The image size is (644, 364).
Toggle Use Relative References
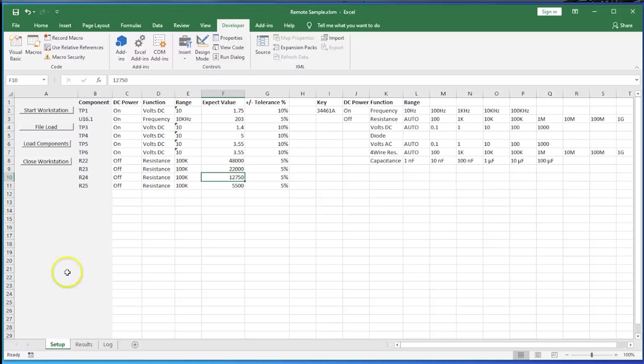pos(73,48)
